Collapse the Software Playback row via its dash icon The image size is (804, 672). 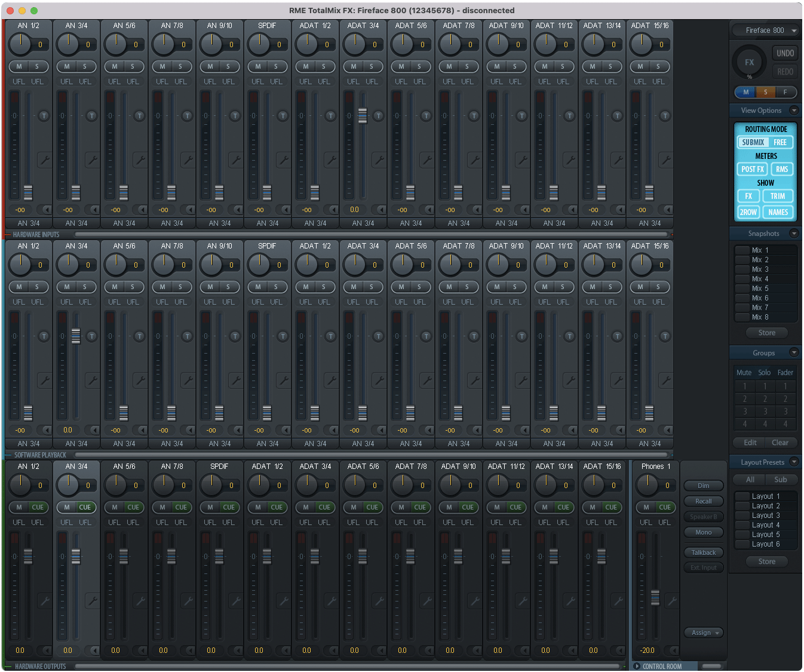(x=8, y=455)
